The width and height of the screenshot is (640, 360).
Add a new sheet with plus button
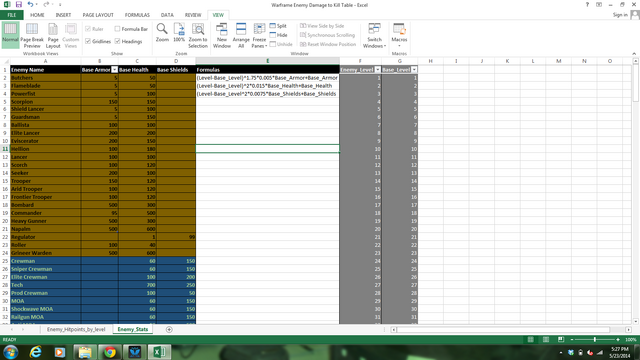point(169,329)
